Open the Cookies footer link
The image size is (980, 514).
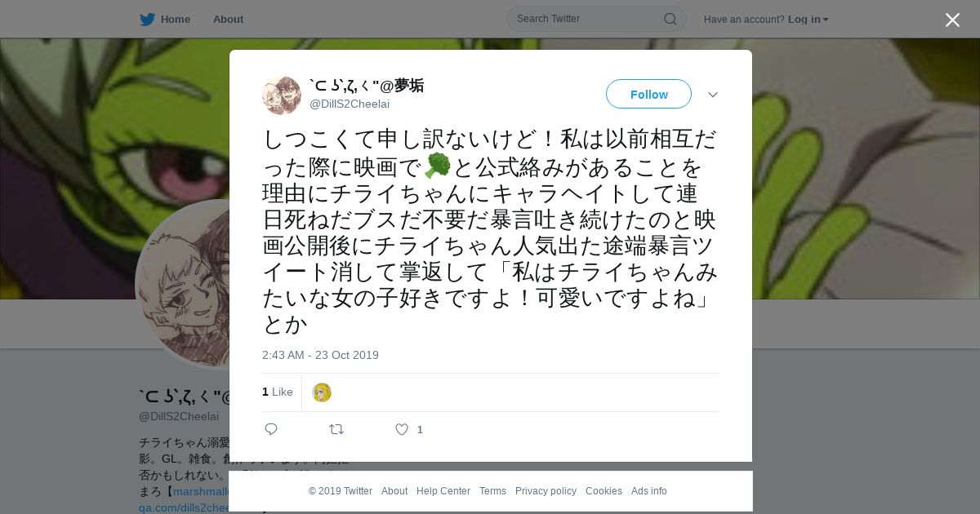tap(604, 491)
